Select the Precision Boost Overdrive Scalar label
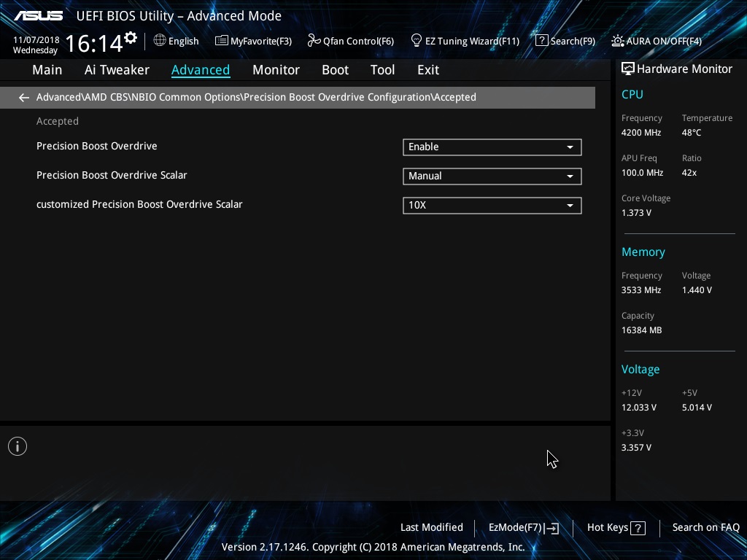The height and width of the screenshot is (560, 747). point(112,175)
